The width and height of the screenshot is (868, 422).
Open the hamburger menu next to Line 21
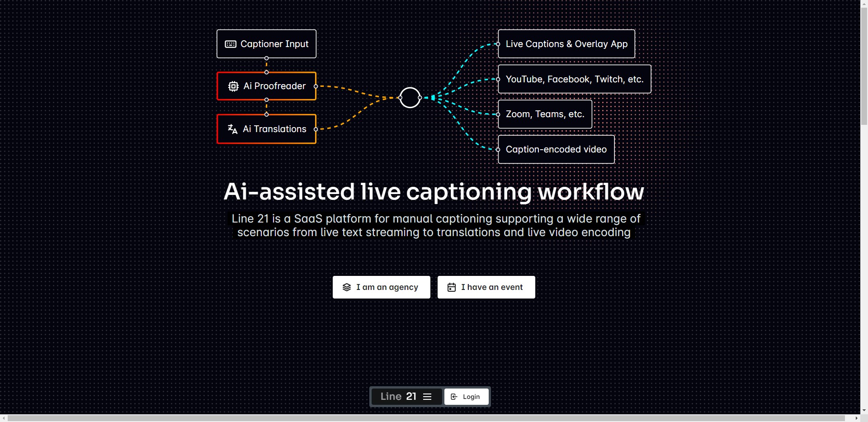(427, 397)
